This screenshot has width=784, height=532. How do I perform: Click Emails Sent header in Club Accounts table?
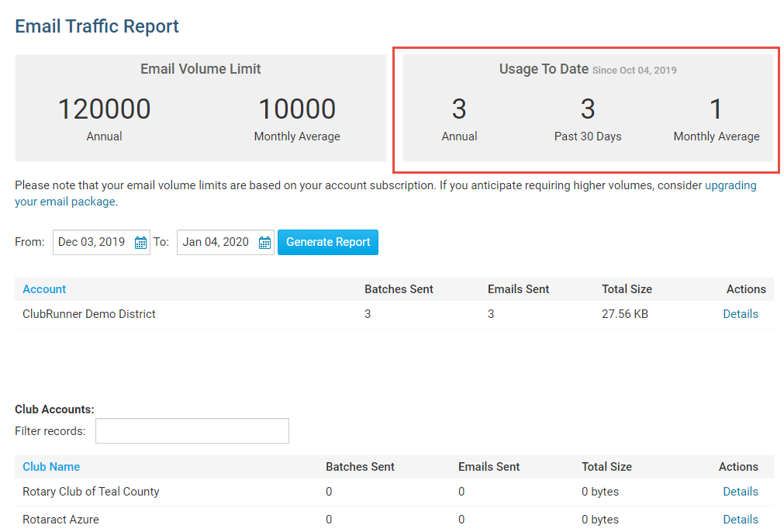click(489, 467)
